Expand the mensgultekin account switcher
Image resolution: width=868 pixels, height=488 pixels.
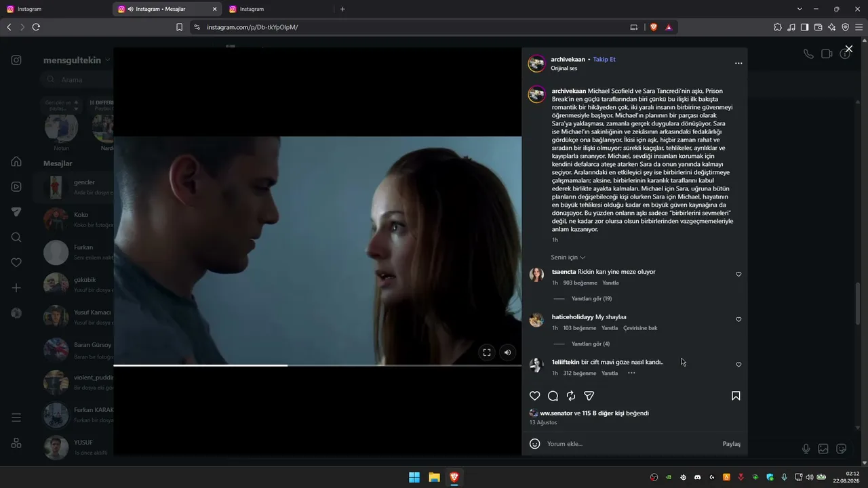coord(77,60)
